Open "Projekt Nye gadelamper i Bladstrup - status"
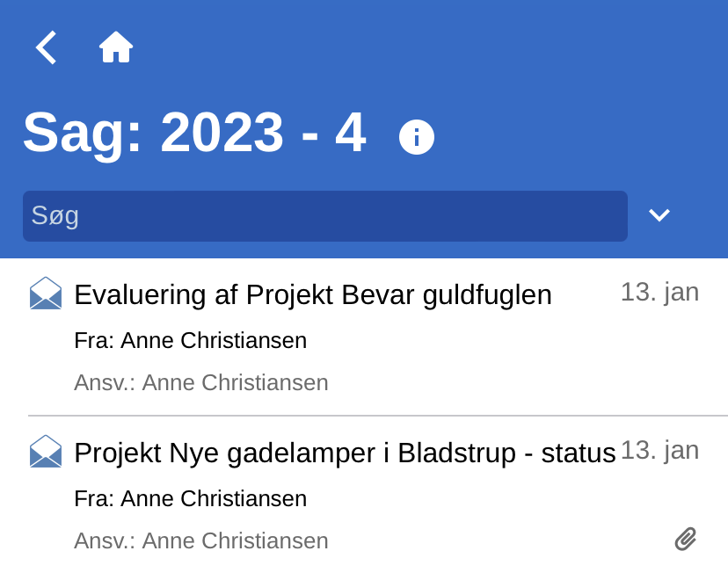 (x=345, y=453)
